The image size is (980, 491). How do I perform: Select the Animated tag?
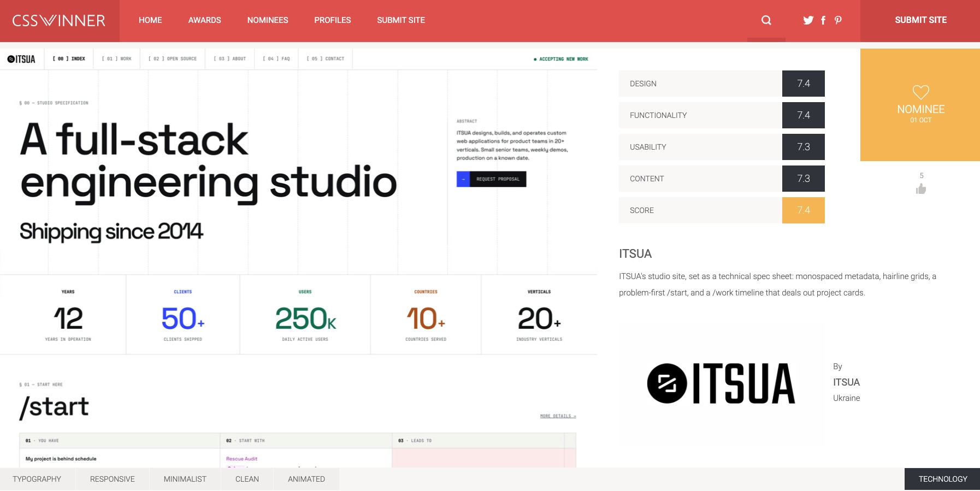pyautogui.click(x=306, y=479)
